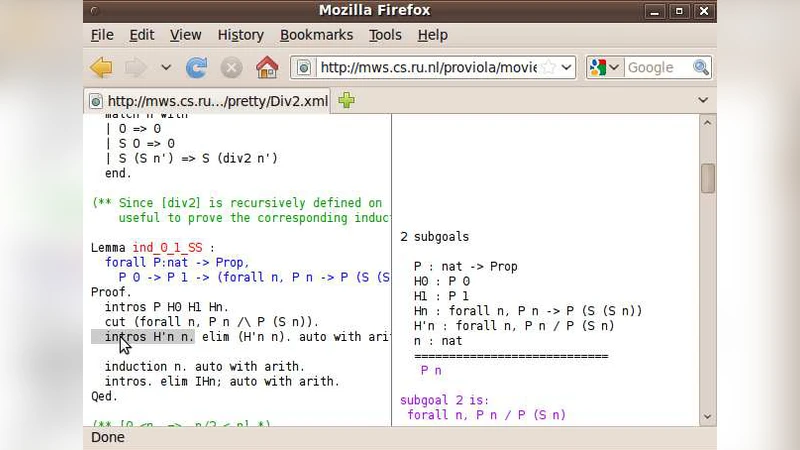Screen dimensions: 800x450
Task: Click the 'Proof.' line
Action: tap(111, 292)
